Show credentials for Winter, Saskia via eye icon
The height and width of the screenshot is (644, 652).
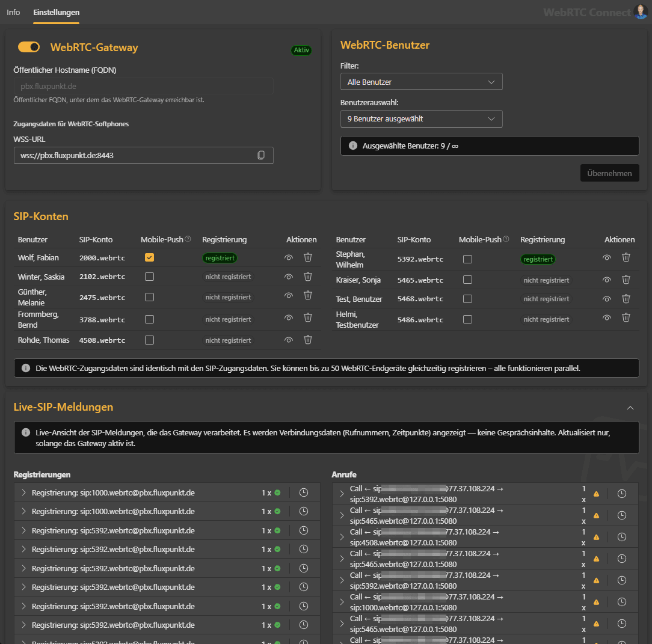(289, 277)
